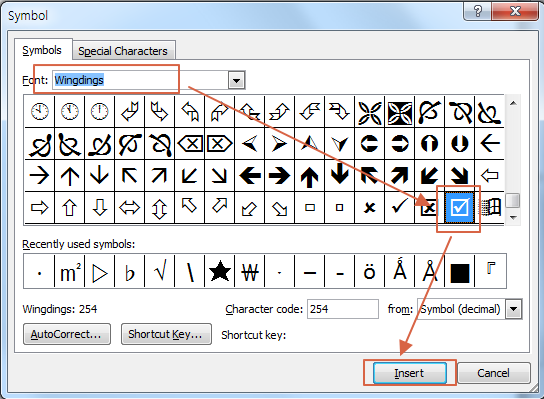544x399 pixels.
Task: Open the AutoCorrect dialog
Action: (67, 334)
